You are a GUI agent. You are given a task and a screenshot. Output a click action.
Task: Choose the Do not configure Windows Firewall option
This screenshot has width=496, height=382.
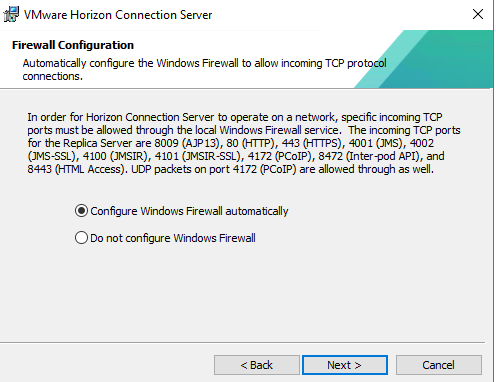(x=81, y=238)
